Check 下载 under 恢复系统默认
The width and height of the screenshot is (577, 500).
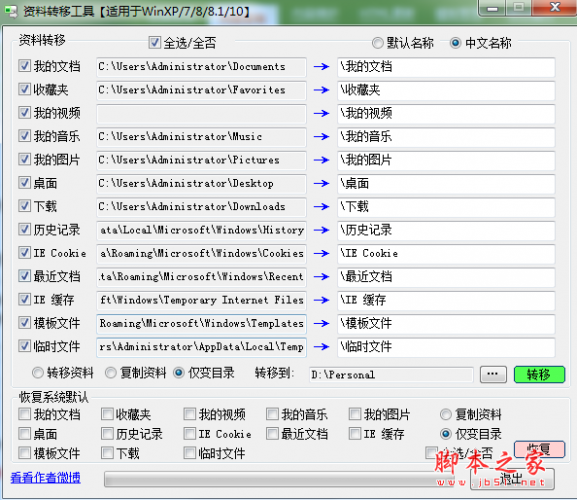pos(107,453)
